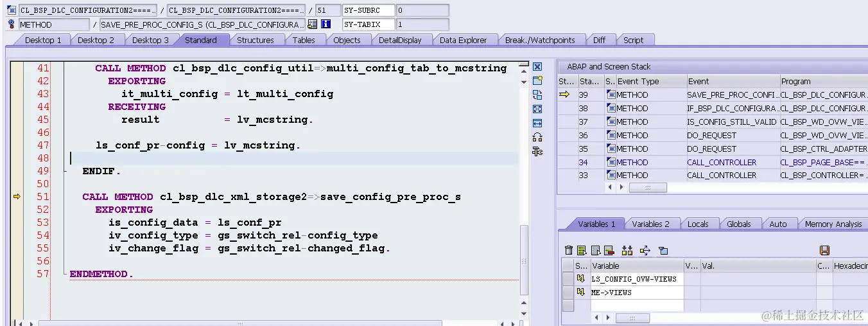Click the down arrow of the code editor's vertical scrollbar
The width and height of the screenshot is (868, 326).
tap(524, 314)
